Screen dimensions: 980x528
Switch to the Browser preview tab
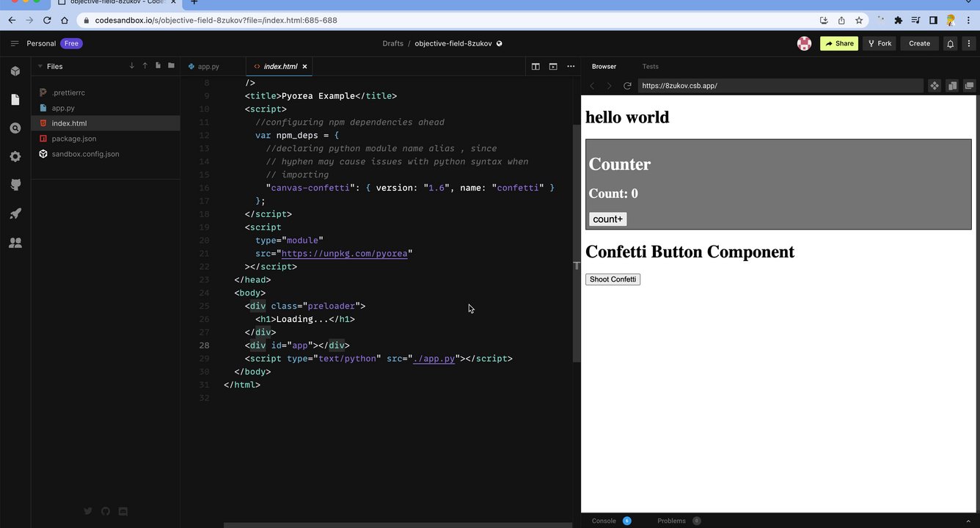click(x=604, y=67)
